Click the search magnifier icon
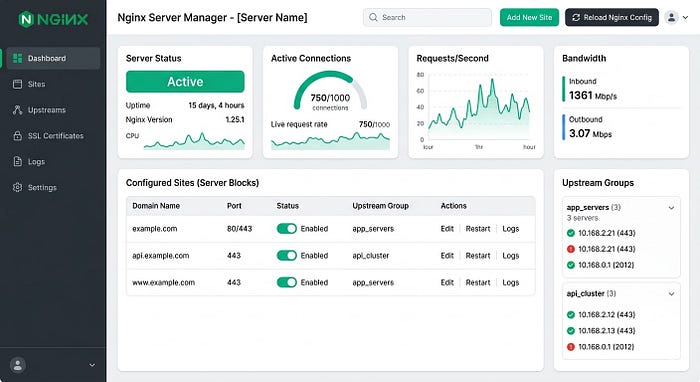The image size is (700, 382). click(373, 17)
